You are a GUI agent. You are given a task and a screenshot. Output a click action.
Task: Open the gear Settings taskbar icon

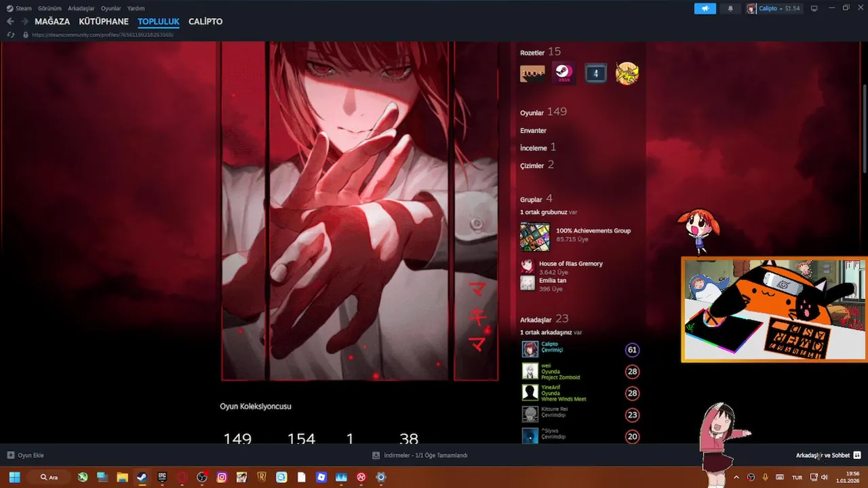381,477
